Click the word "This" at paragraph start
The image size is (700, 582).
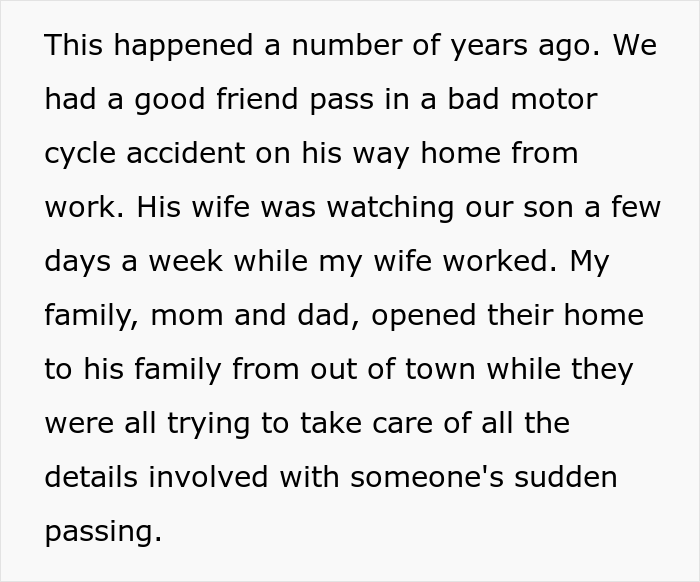coord(73,46)
